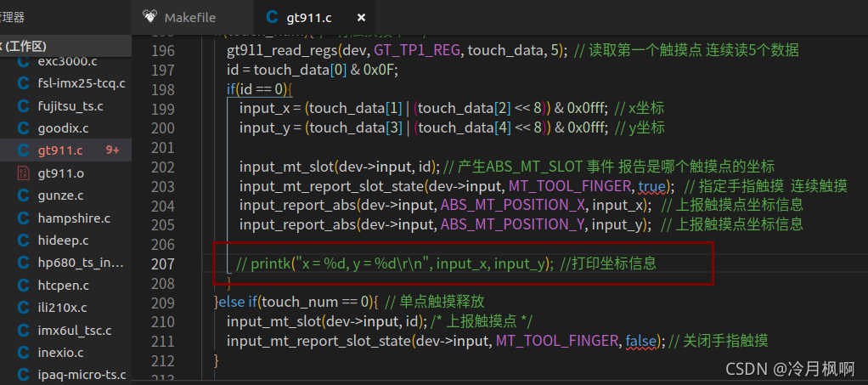Click underlined 'true' on line 203
Image resolution: width=868 pixels, height=385 pixels.
point(653,186)
